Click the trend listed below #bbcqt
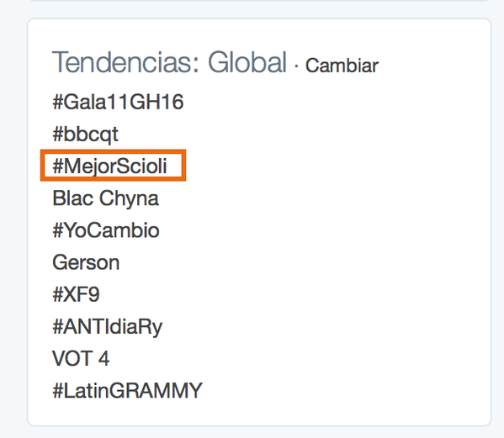This screenshot has height=438, width=504. [109, 166]
